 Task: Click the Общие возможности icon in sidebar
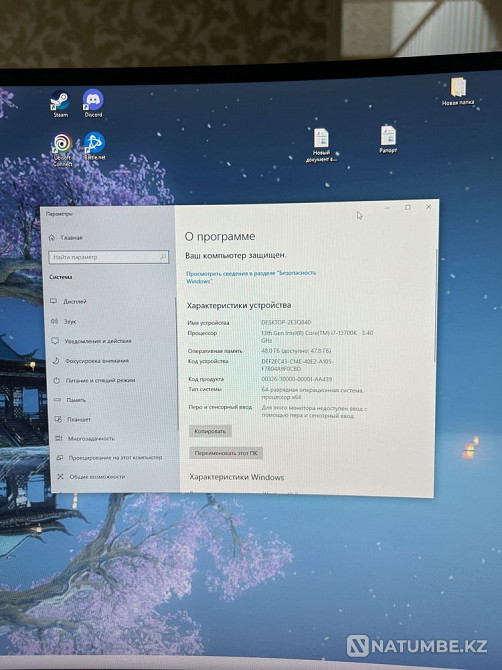(x=61, y=476)
